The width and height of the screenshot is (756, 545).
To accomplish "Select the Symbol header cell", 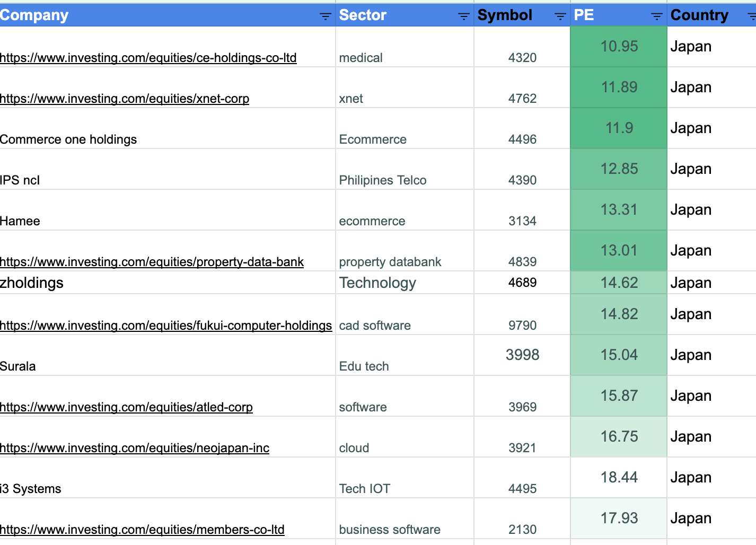I will point(522,15).
